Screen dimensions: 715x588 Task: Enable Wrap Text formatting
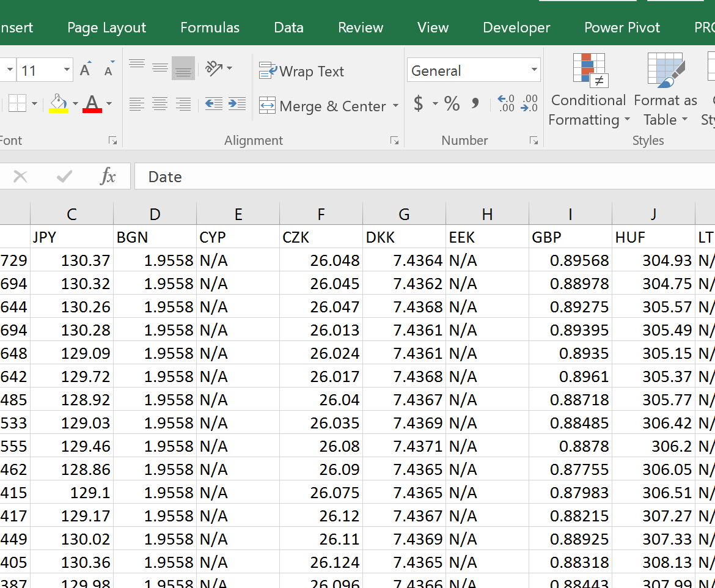coord(302,71)
